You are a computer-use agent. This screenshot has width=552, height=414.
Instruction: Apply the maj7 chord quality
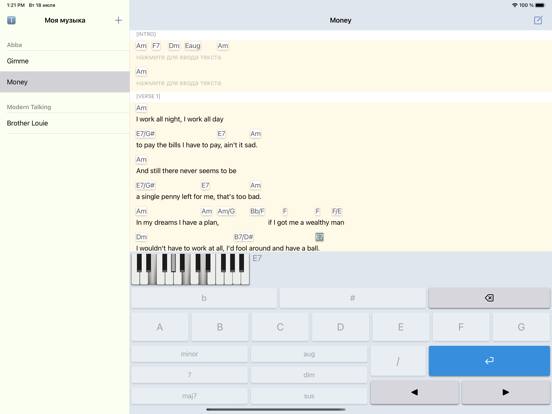coord(189,396)
